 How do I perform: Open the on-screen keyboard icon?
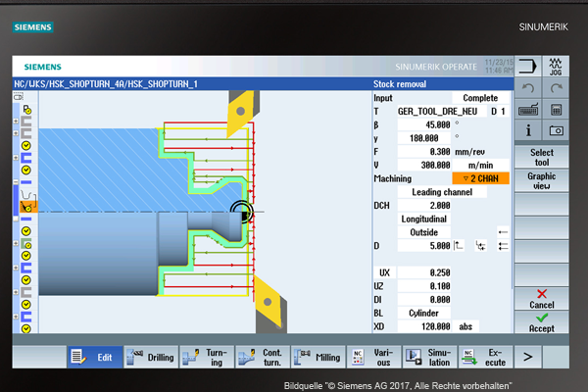pyautogui.click(x=527, y=110)
